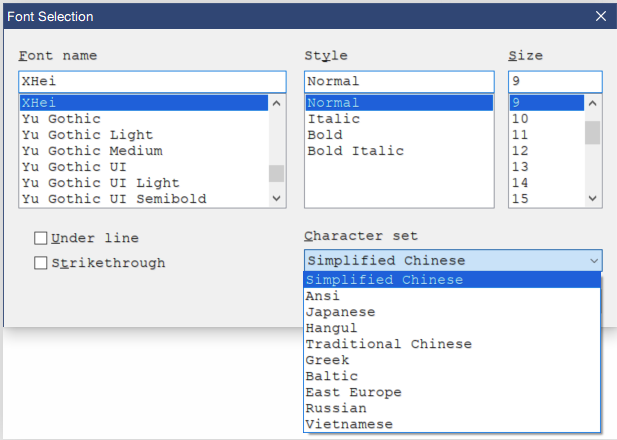Image resolution: width=617 pixels, height=440 pixels.
Task: Click the Size input field
Action: [x=555, y=81]
